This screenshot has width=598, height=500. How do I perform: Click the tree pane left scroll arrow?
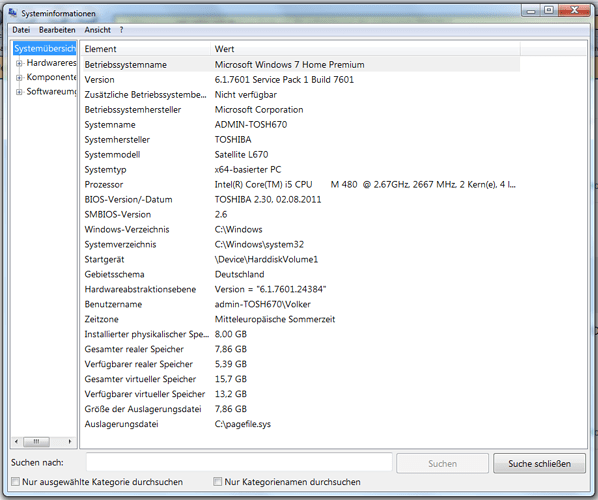coord(16,442)
